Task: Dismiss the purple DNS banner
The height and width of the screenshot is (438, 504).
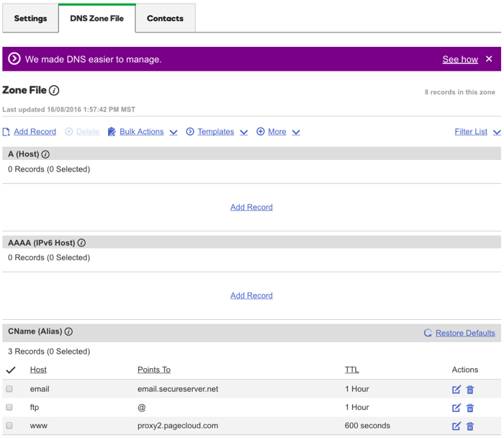Action: pyautogui.click(x=489, y=59)
